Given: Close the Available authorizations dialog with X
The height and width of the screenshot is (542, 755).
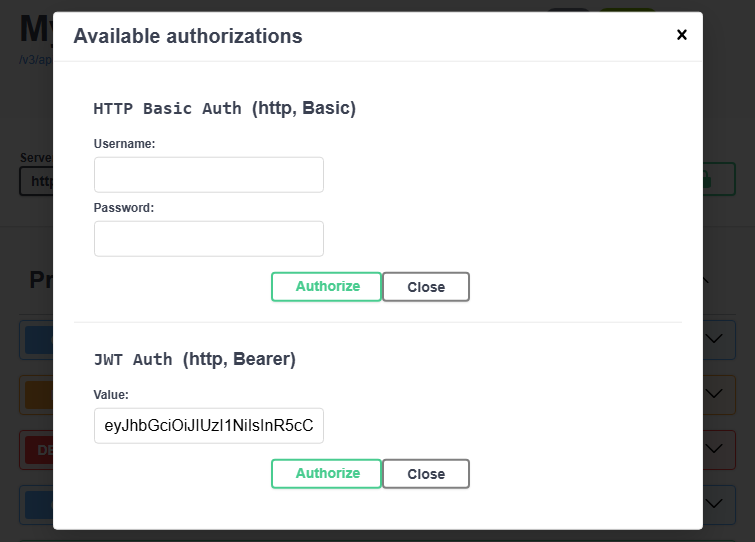Looking at the screenshot, I should tap(681, 35).
